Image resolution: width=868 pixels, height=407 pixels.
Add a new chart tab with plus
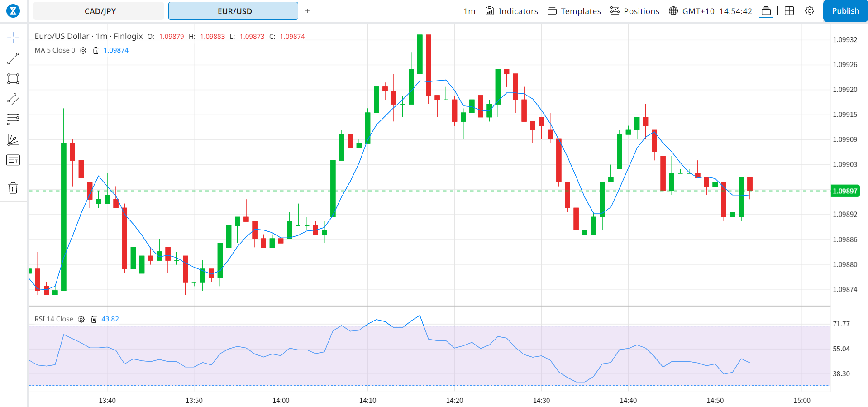pyautogui.click(x=307, y=11)
